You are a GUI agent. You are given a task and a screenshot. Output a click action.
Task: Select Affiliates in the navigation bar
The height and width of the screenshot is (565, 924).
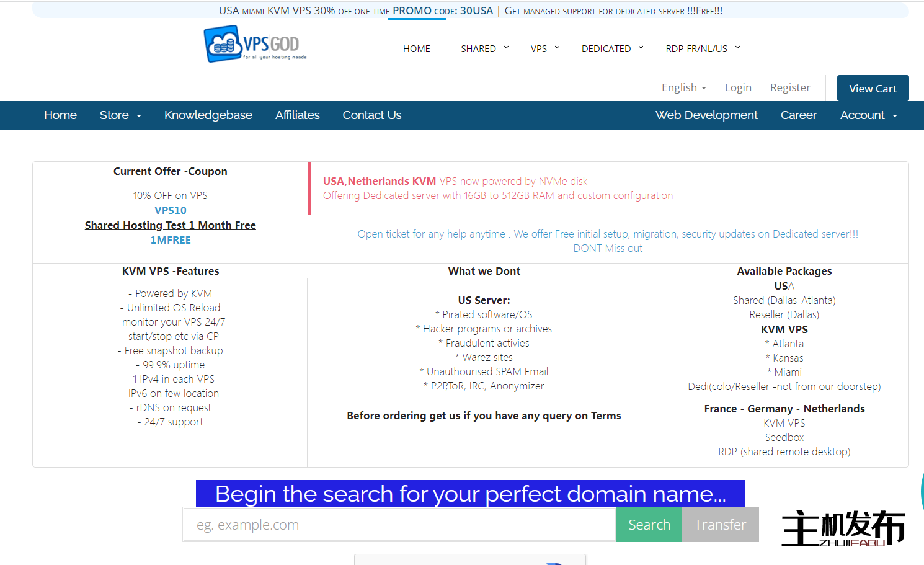pyautogui.click(x=297, y=115)
